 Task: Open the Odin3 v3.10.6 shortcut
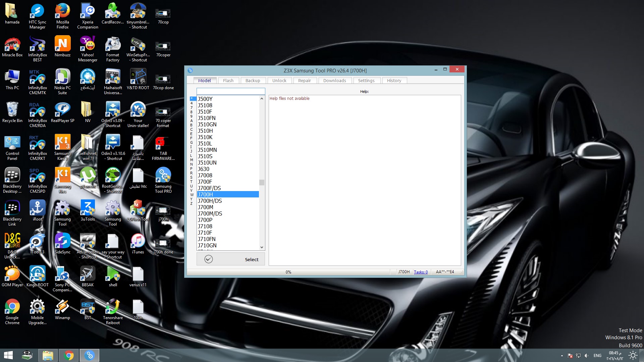pos(113,147)
